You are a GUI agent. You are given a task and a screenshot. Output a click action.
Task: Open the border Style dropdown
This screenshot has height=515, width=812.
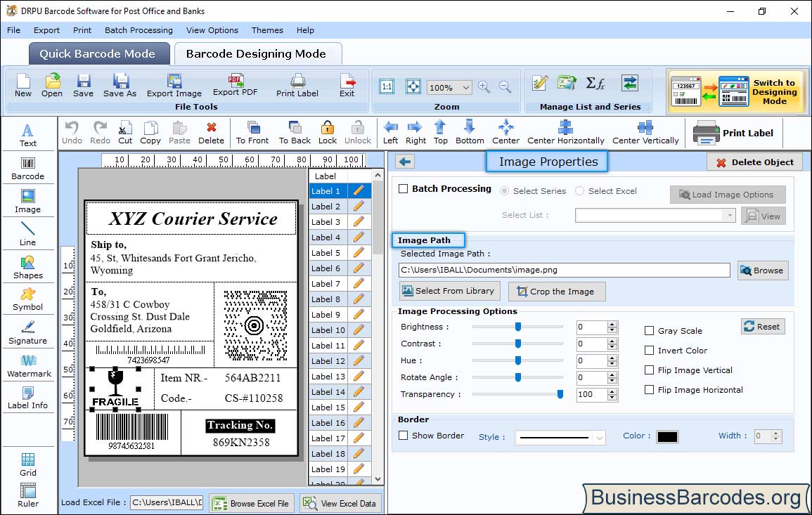[x=599, y=438]
